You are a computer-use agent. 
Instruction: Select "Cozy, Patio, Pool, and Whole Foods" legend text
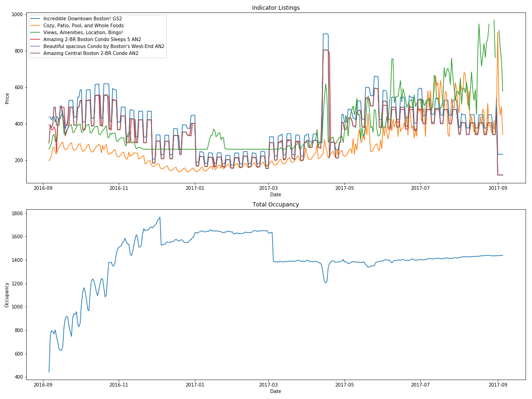(x=84, y=26)
